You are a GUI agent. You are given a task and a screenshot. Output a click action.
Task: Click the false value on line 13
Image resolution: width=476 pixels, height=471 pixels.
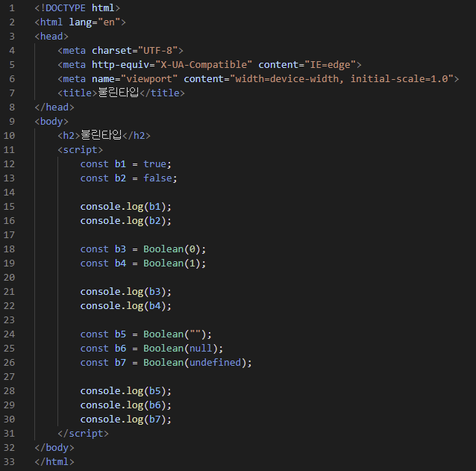point(157,178)
